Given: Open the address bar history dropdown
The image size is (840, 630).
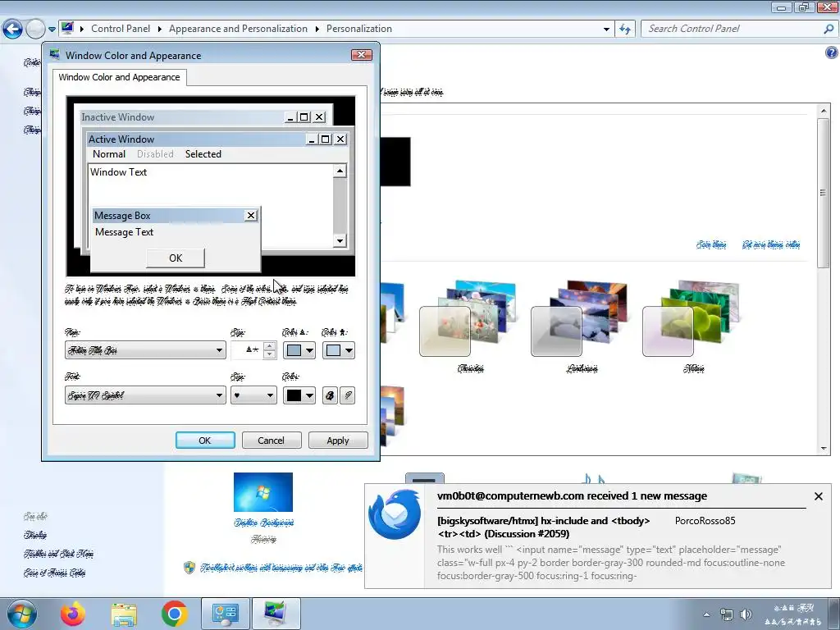Looking at the screenshot, I should click(606, 29).
